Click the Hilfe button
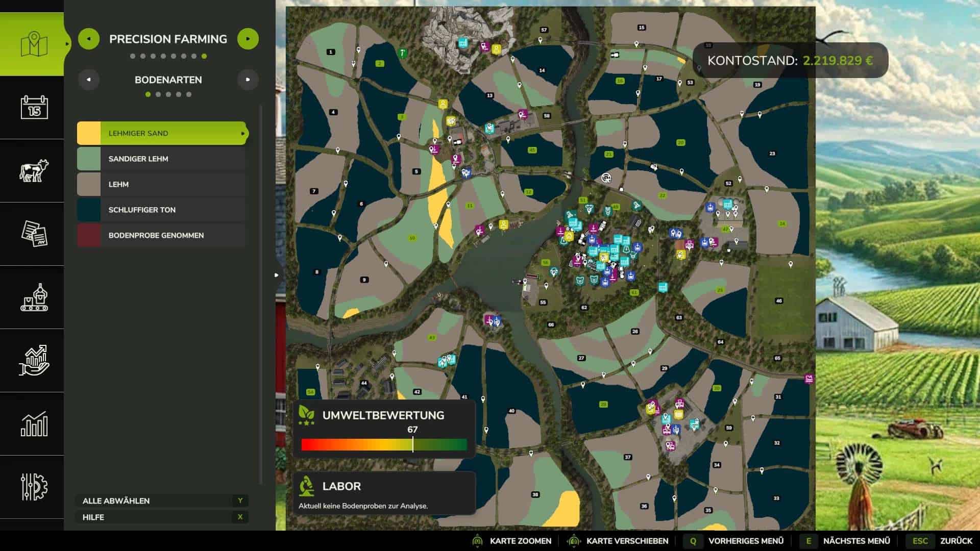This screenshot has width=980, height=551. coord(161,517)
